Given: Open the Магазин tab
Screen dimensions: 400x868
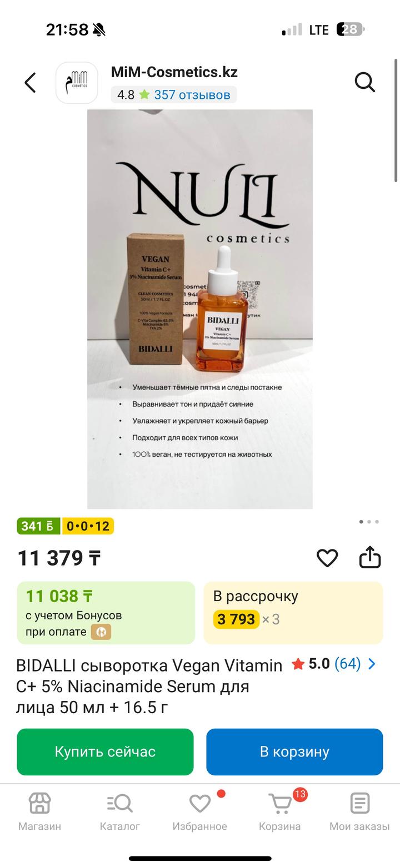Looking at the screenshot, I should point(39,811).
